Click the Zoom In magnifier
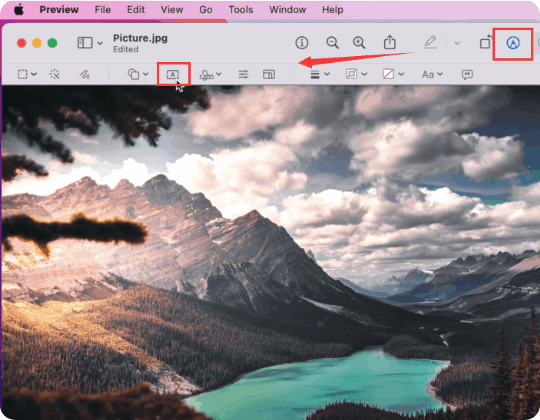Viewport: 540px width, 420px height. click(359, 43)
